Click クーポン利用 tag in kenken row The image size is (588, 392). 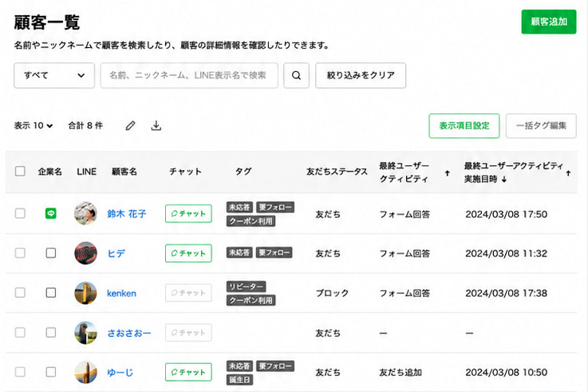coord(251,300)
